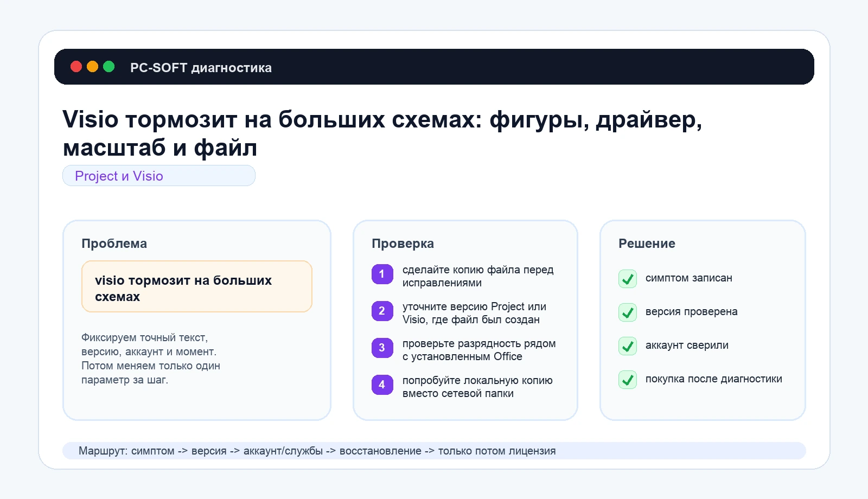Viewport: 868px width, 499px height.
Task: Open the 'Project и Visio' category tag
Action: click(159, 176)
